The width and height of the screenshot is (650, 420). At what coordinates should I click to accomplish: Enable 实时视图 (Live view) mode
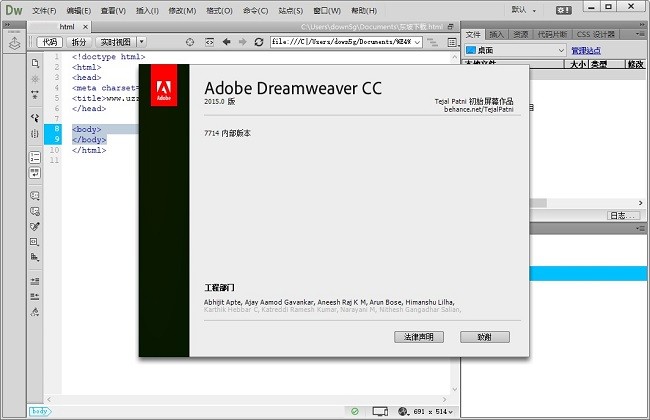pos(115,42)
